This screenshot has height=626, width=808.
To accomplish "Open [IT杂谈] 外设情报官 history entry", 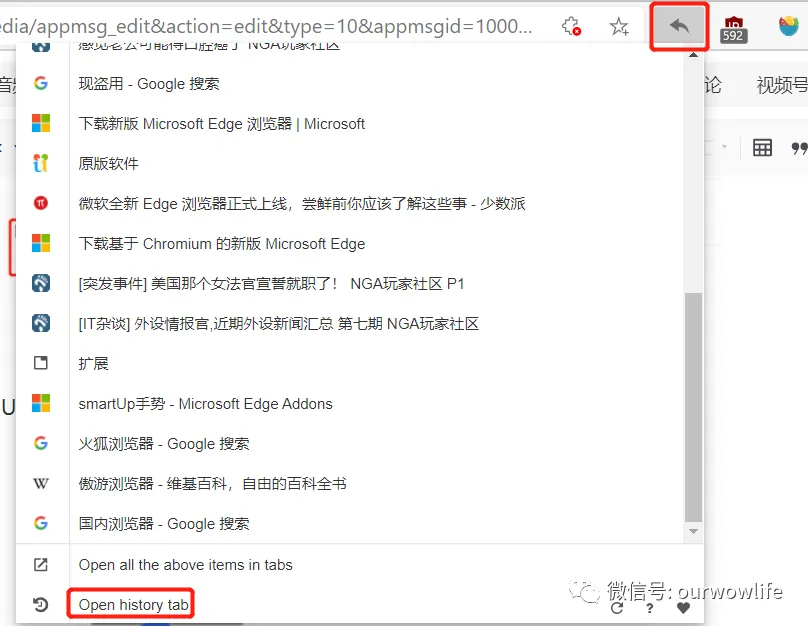I will pos(278,324).
